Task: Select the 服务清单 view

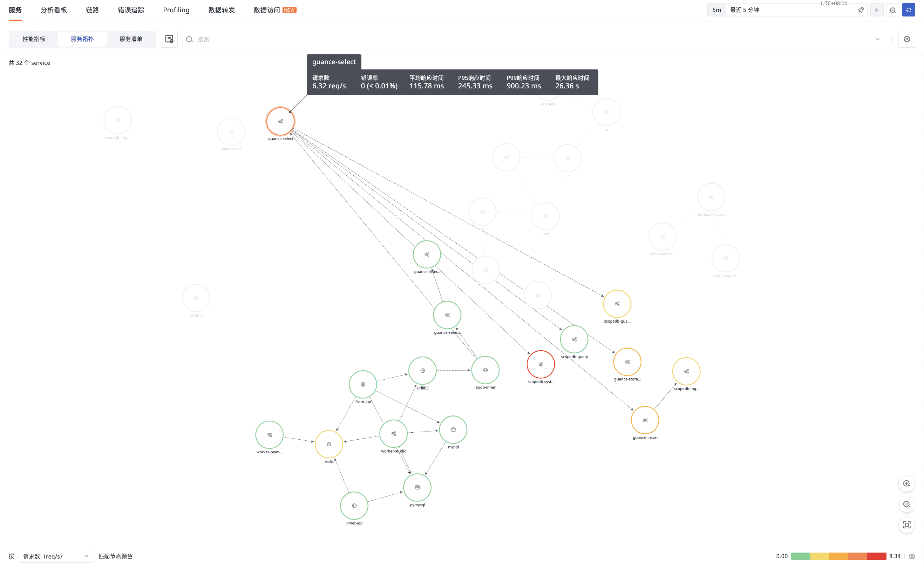Action: pos(131,39)
